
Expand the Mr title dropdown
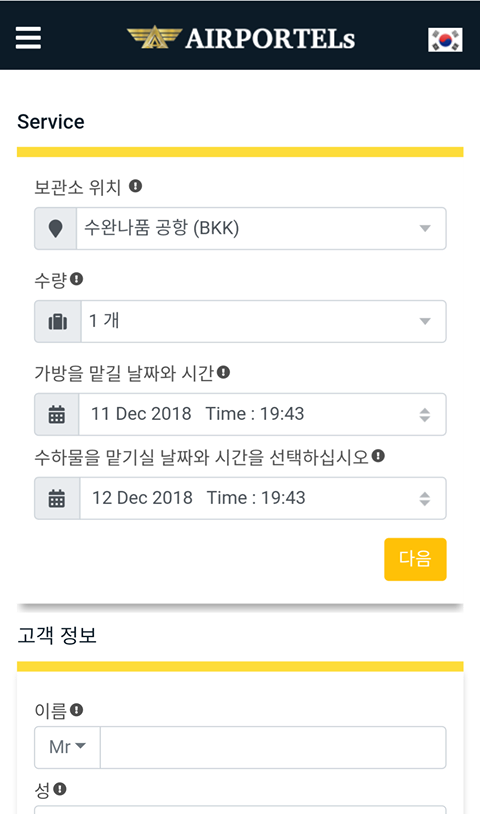coord(67,747)
